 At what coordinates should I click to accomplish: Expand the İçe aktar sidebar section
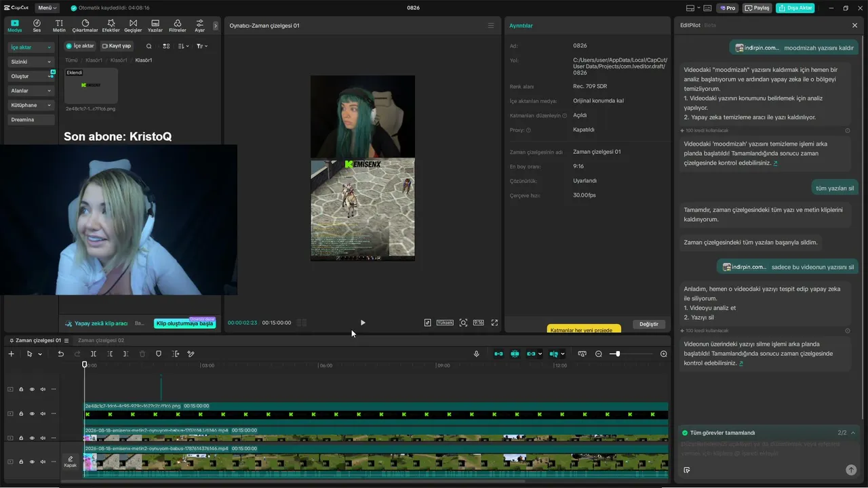pyautogui.click(x=31, y=47)
